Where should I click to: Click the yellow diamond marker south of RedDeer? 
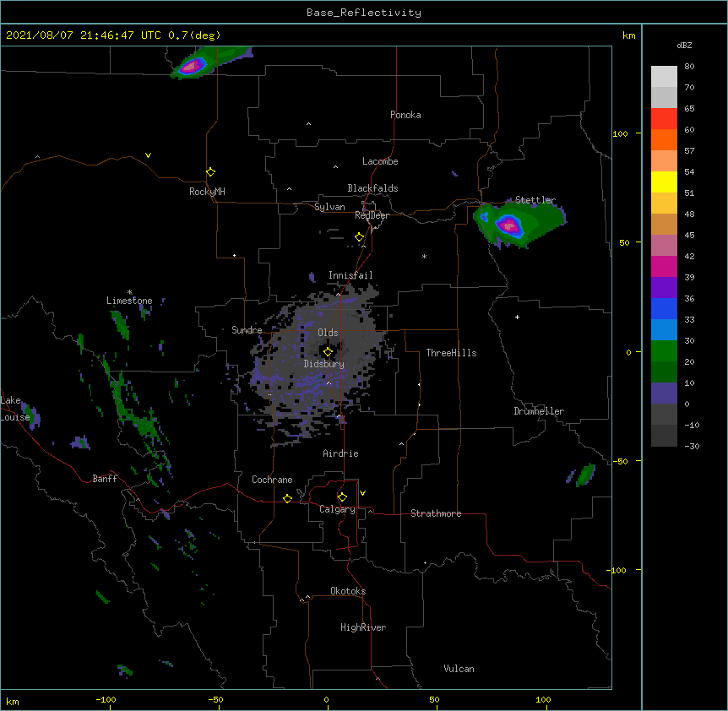pos(360,237)
